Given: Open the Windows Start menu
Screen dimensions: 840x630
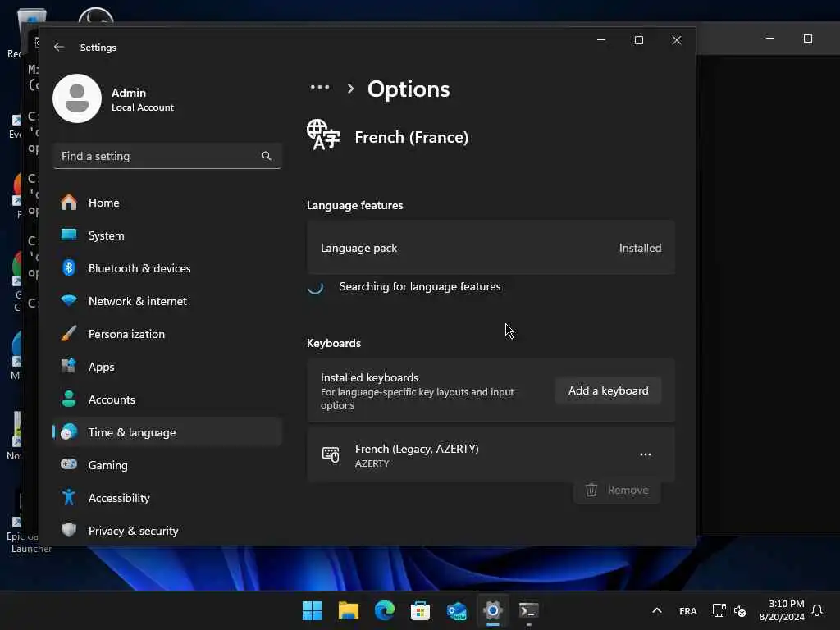Looking at the screenshot, I should click(x=313, y=610).
